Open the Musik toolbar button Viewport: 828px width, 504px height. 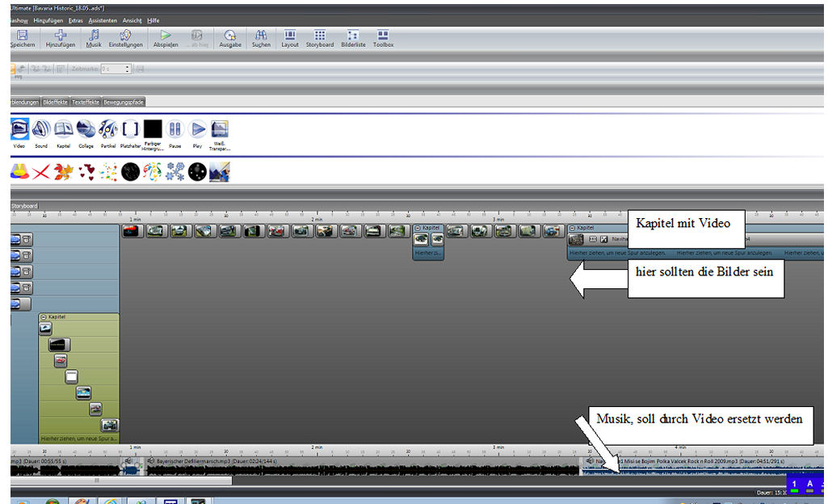pyautogui.click(x=94, y=38)
